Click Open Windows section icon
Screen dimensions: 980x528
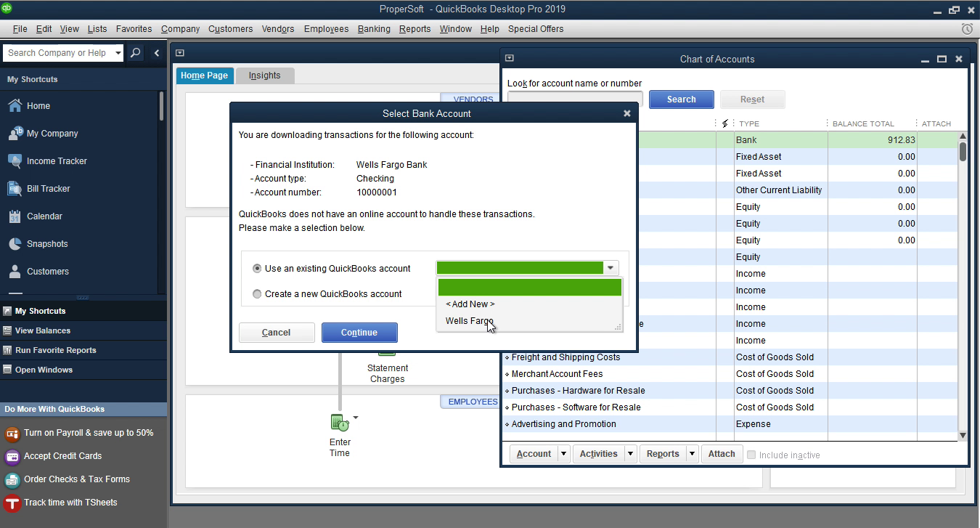(x=7, y=370)
